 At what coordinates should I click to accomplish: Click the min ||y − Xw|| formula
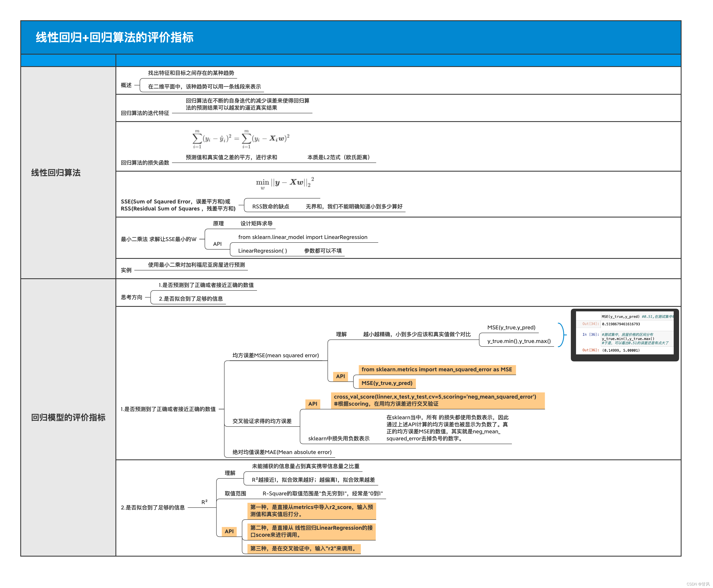[285, 183]
